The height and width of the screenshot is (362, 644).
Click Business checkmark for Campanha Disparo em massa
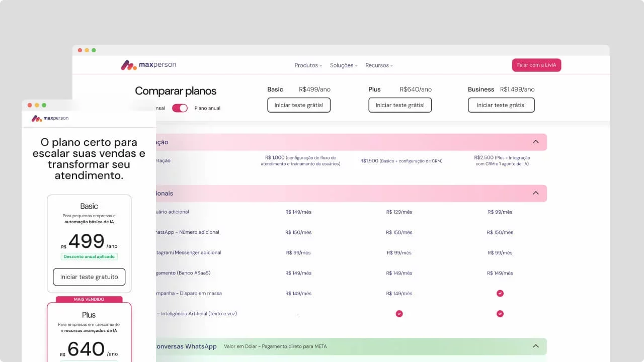[x=500, y=293]
